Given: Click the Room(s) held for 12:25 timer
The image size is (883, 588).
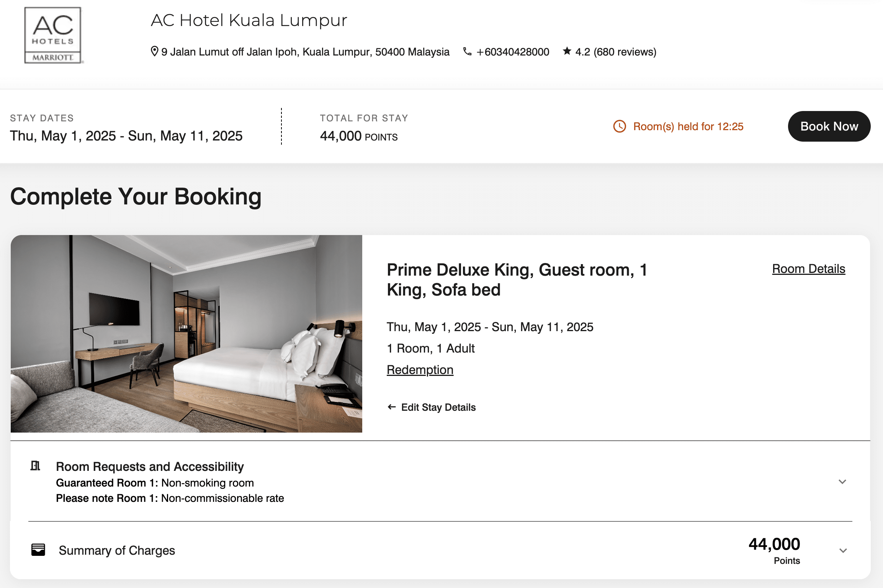Looking at the screenshot, I should [x=688, y=126].
